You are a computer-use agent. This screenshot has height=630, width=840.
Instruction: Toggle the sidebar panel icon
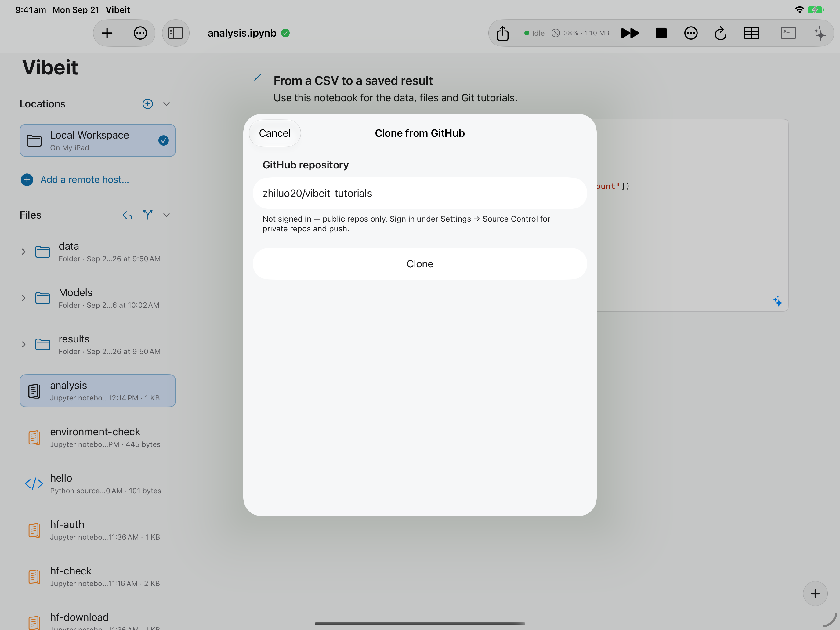pyautogui.click(x=176, y=33)
